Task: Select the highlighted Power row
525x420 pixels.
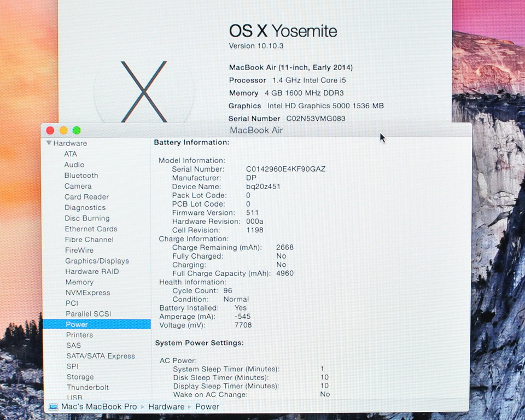Action: click(97, 324)
